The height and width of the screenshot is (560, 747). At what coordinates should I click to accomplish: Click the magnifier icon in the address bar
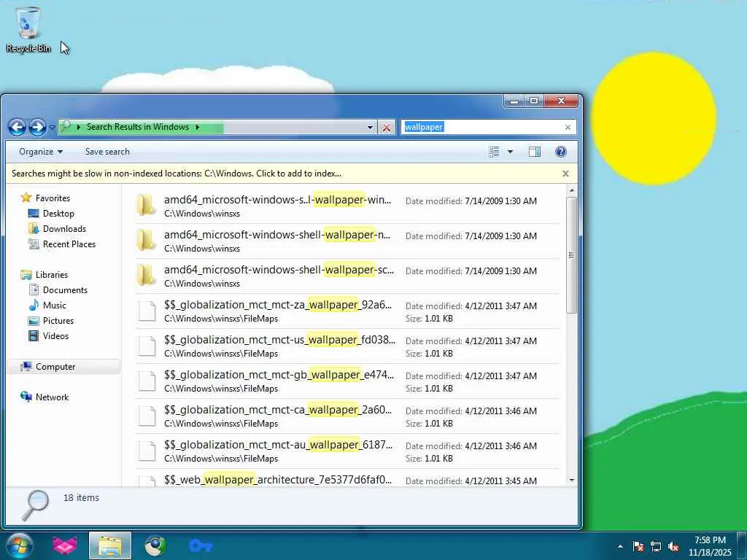66,127
